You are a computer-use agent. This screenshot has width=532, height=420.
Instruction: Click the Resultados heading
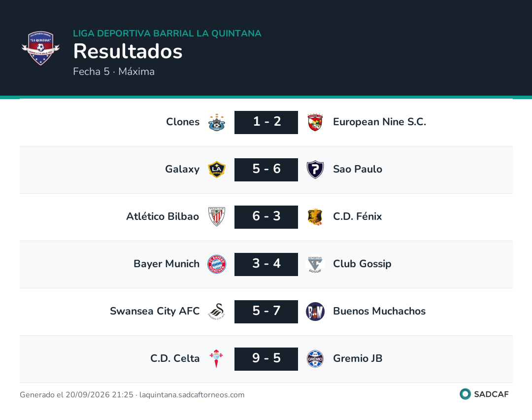click(128, 51)
